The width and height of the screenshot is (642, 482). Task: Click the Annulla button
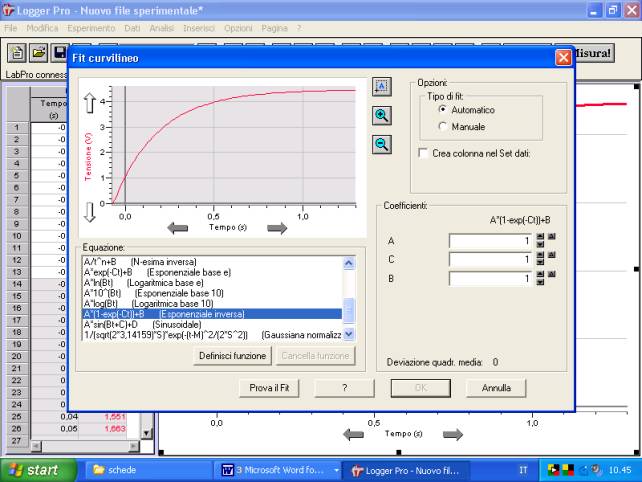point(496,387)
